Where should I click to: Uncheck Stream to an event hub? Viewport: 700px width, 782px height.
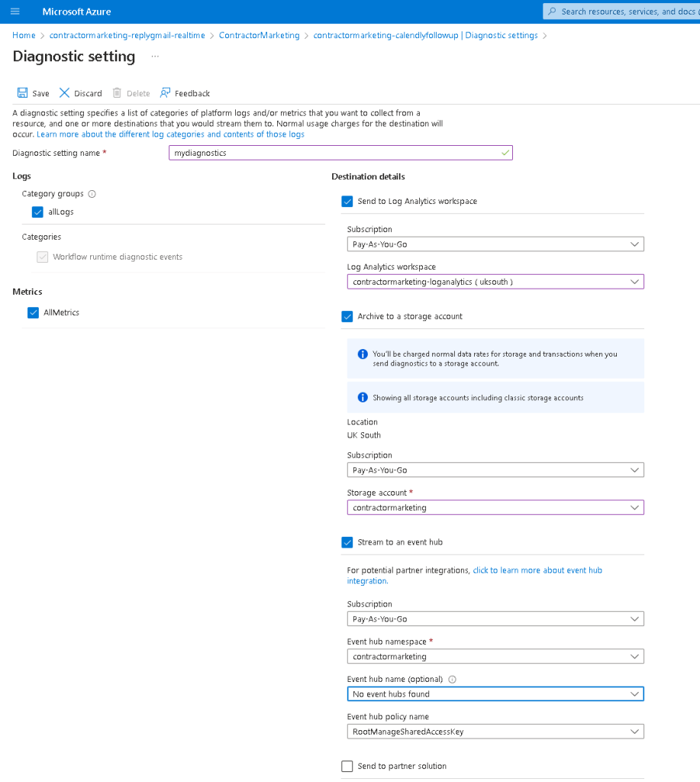(x=347, y=542)
